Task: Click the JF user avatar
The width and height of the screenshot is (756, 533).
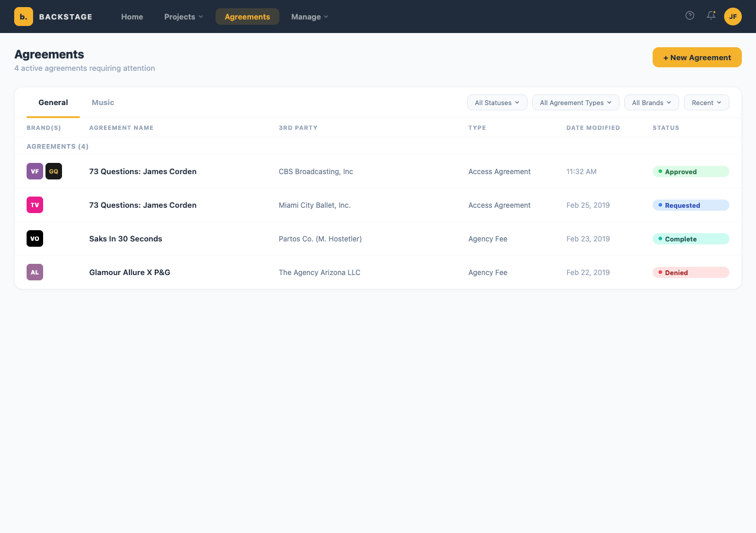Action: pos(732,17)
